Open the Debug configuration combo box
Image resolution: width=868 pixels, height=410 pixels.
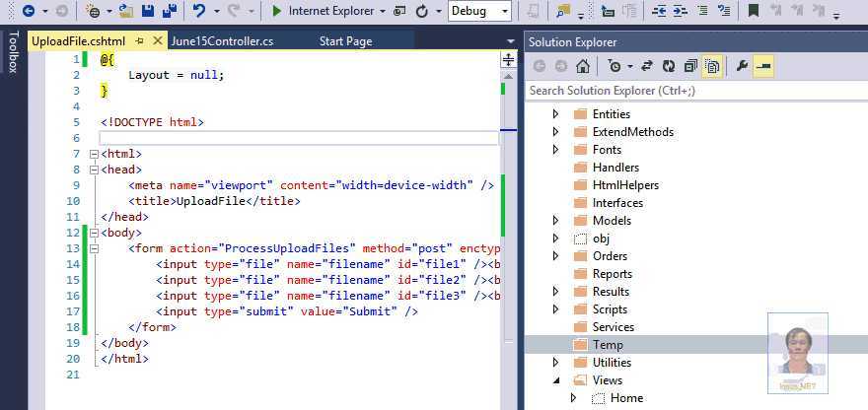pyautogui.click(x=479, y=11)
